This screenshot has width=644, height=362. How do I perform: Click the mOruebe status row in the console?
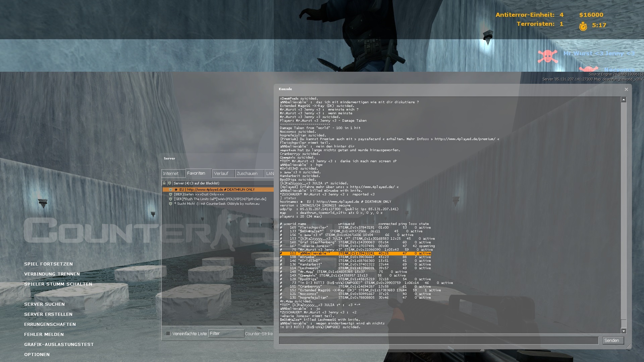pos(356,257)
